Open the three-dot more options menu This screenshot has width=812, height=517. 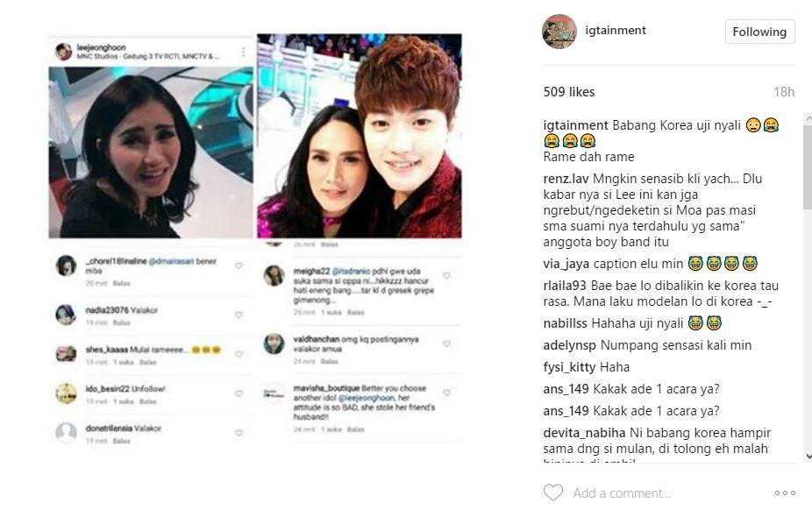[785, 492]
